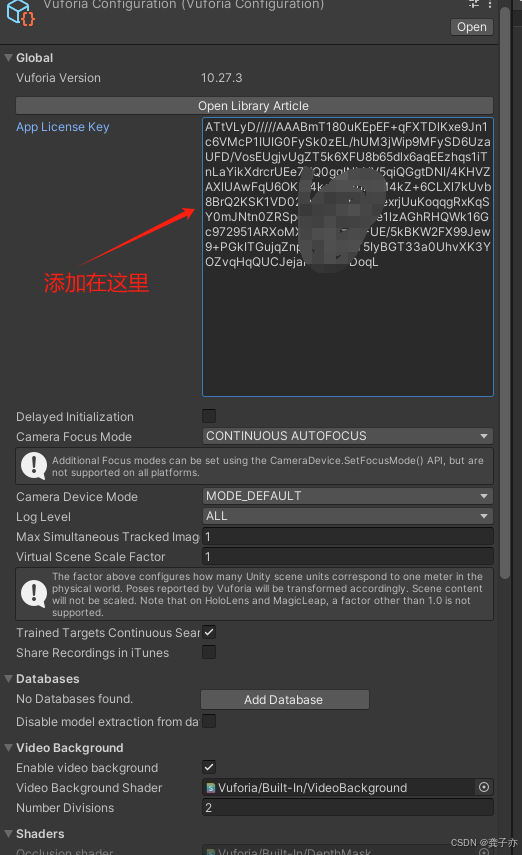
Task: Click the Vuforia Configuration asset icon
Action: click(x=21, y=13)
